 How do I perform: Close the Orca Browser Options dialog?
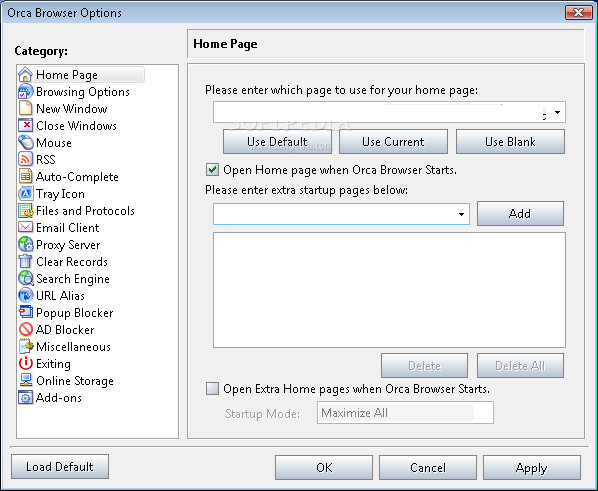(579, 12)
